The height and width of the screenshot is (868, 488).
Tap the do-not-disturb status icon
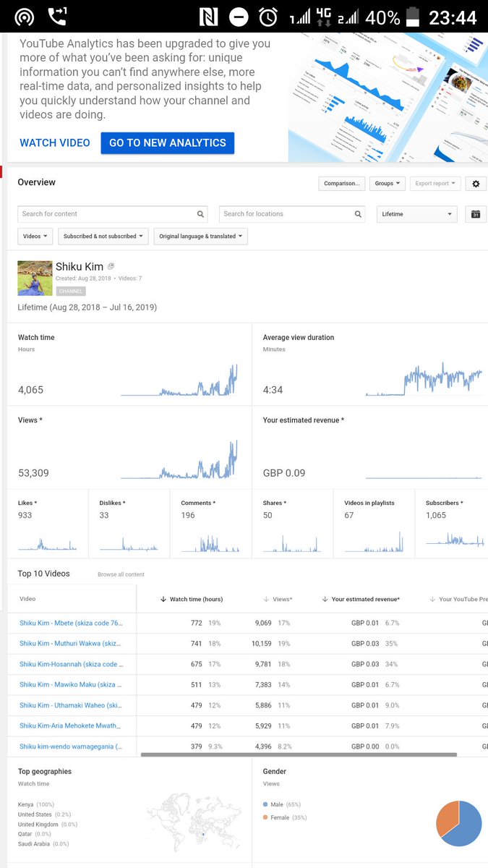(x=238, y=17)
